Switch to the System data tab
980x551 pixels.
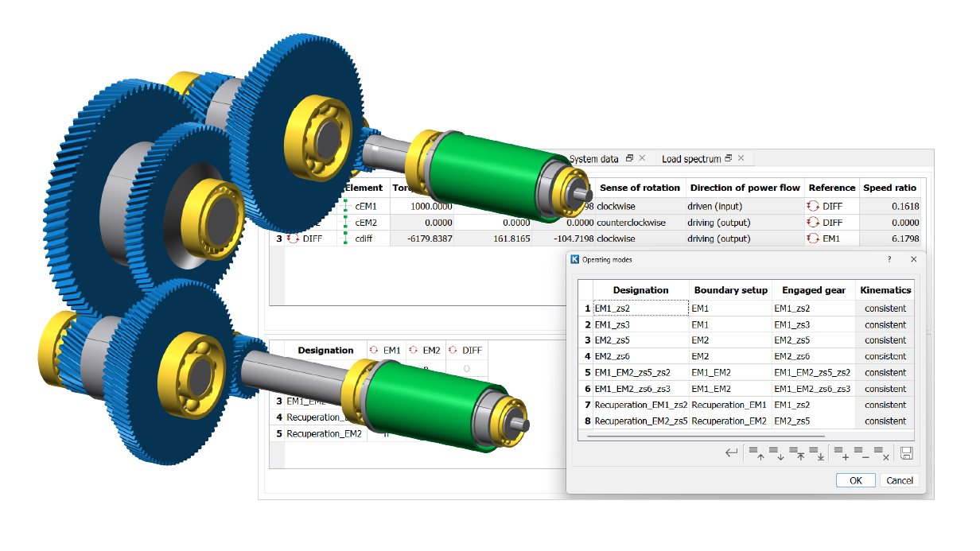click(x=595, y=158)
